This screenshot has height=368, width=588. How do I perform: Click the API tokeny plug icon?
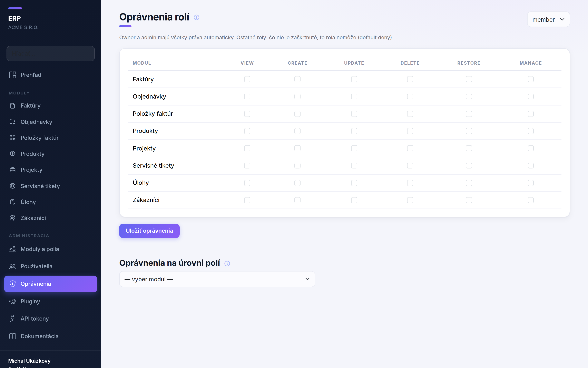[x=12, y=318]
